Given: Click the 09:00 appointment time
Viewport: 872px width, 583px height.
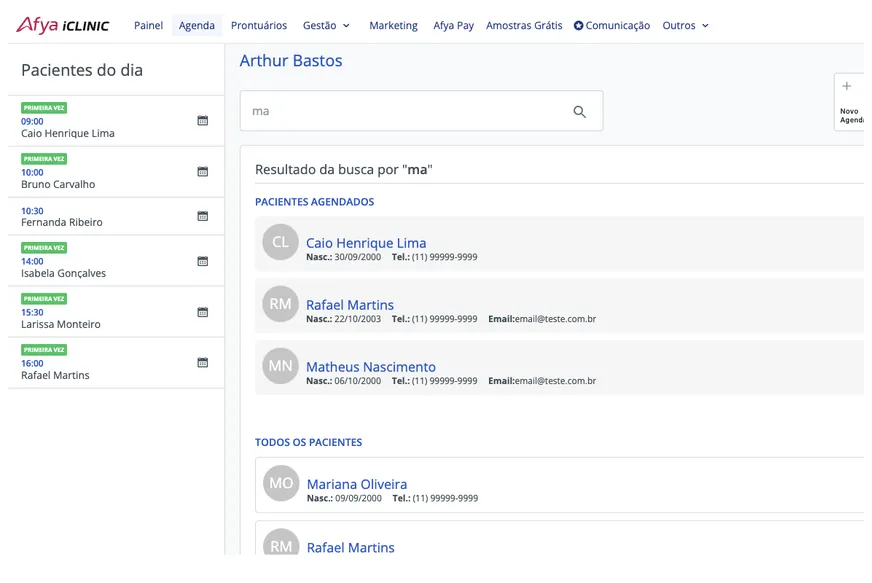Looking at the screenshot, I should pos(32,121).
